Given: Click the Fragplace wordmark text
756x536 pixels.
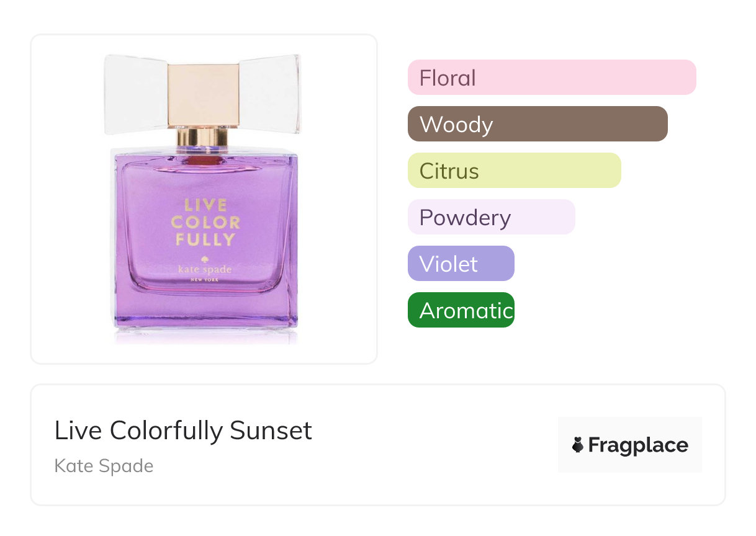Looking at the screenshot, I should 638,445.
